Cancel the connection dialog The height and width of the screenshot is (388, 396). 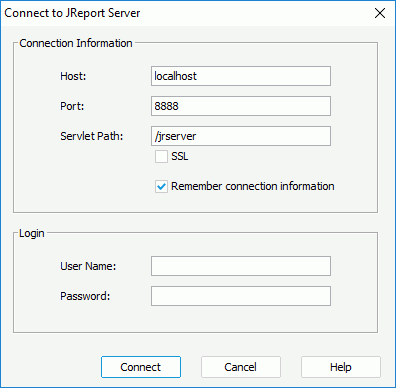(x=241, y=367)
